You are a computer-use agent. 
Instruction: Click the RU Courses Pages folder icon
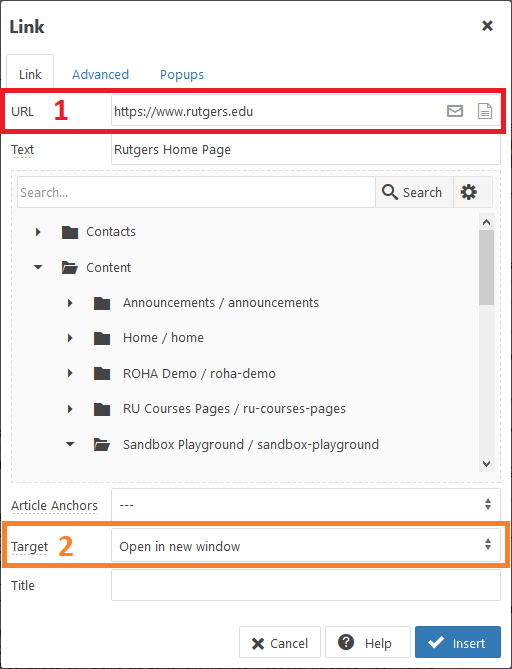click(102, 409)
